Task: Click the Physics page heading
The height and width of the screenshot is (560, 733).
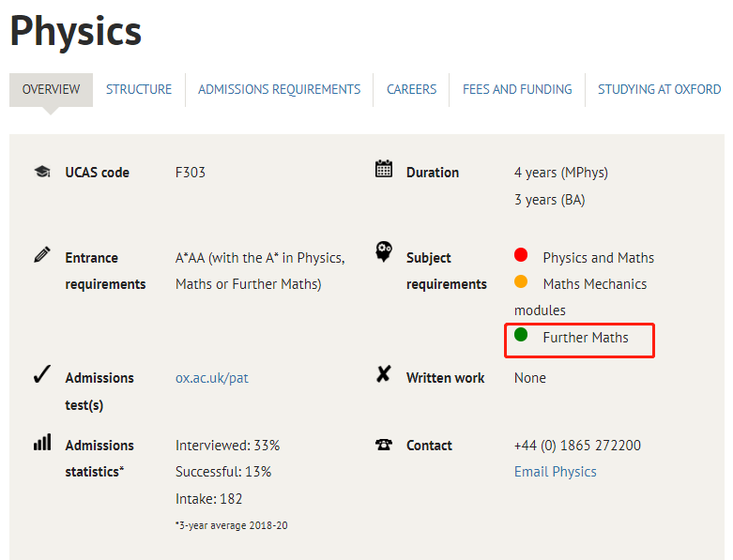Action: pyautogui.click(x=76, y=31)
